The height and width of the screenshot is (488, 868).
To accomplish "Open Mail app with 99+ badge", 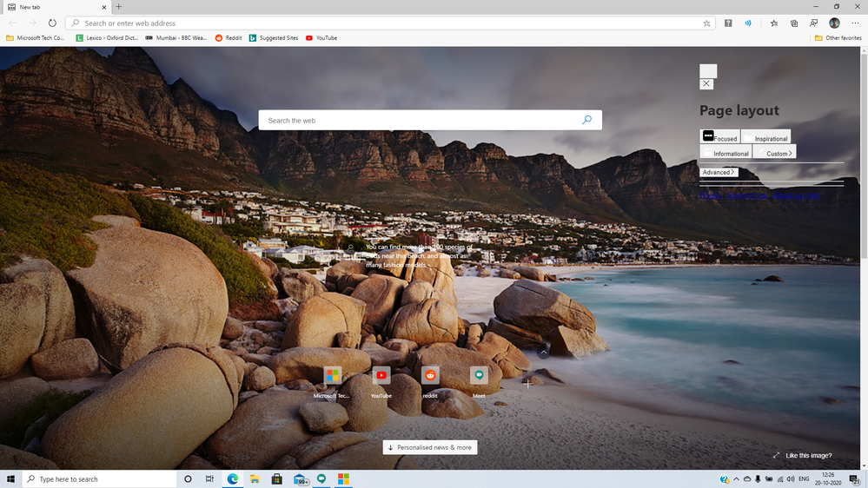I will tap(300, 479).
